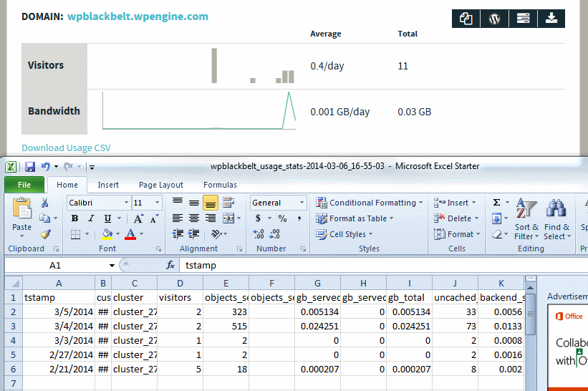Open the wpblackbelt.wpengine.com domain link
Screen dimensions: 588x391
tap(138, 16)
